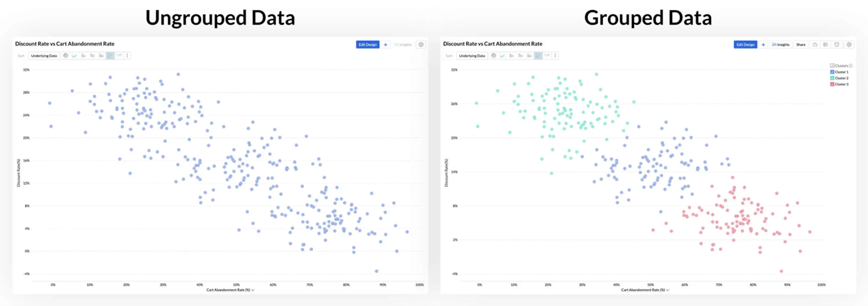Image resolution: width=868 pixels, height=306 pixels.
Task: Toggle the Cluster 1 checkbox
Action: click(832, 72)
